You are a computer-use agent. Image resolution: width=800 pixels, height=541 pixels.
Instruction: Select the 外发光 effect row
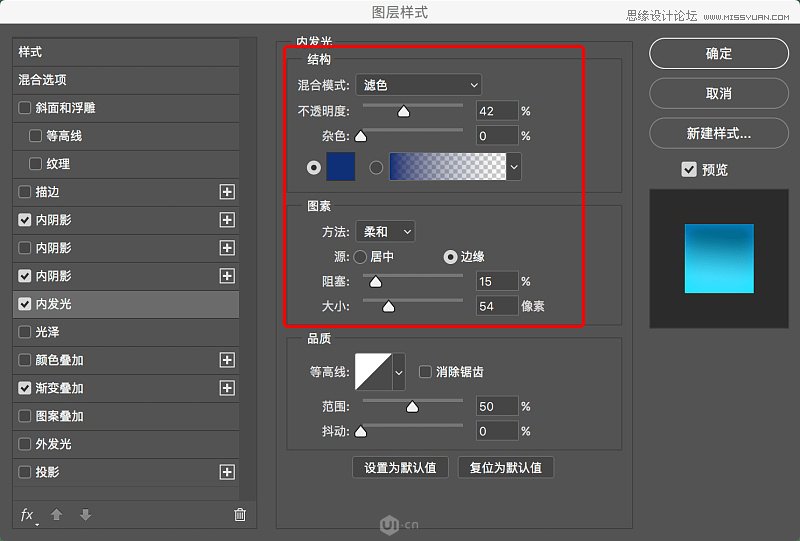click(126, 444)
